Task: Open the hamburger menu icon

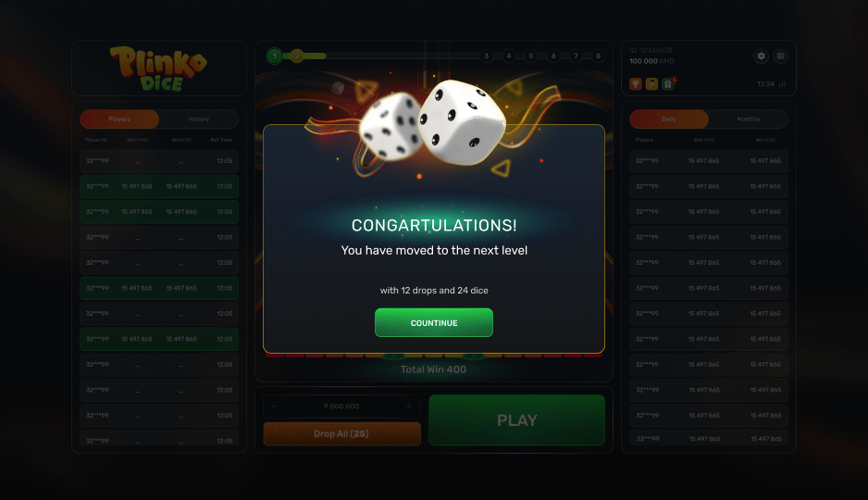Action: coord(780,56)
